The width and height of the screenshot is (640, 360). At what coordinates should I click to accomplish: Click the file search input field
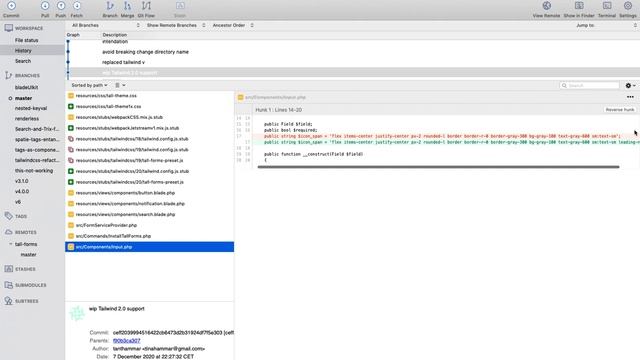(x=590, y=85)
